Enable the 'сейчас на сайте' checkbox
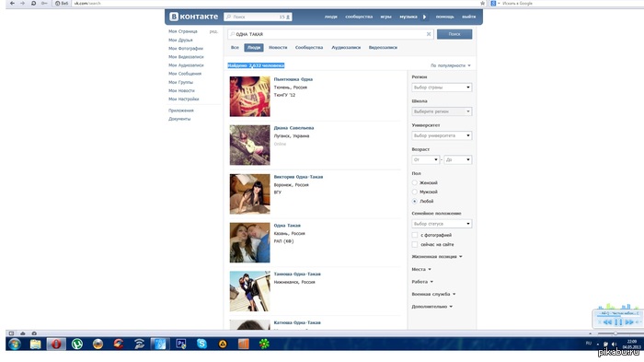Viewport: 644px width, 362px height. point(414,244)
